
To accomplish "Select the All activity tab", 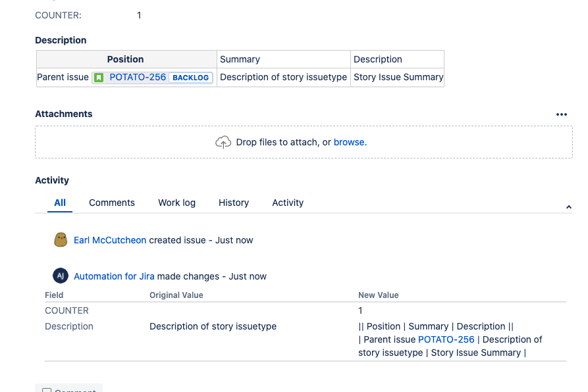I will click(x=60, y=203).
